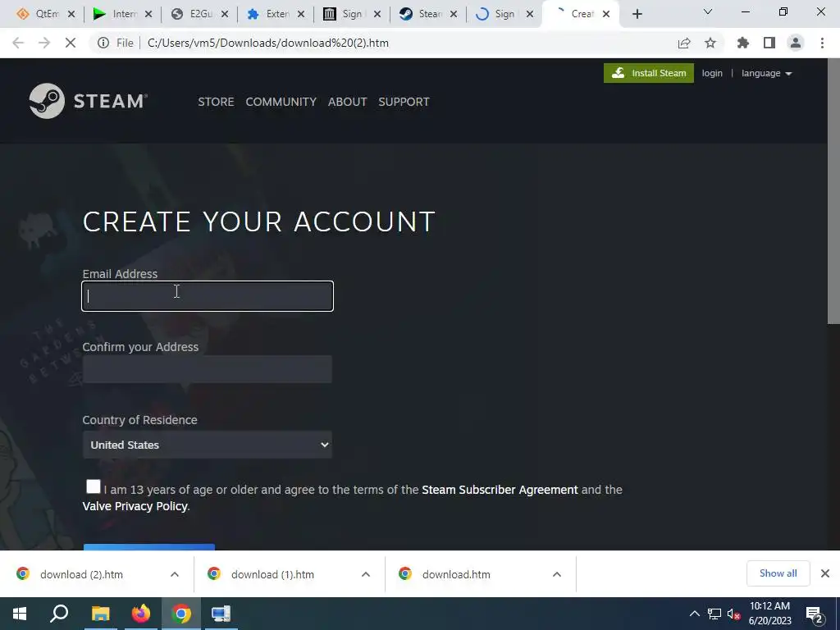Switch to the Intern tab

[x=123, y=14]
